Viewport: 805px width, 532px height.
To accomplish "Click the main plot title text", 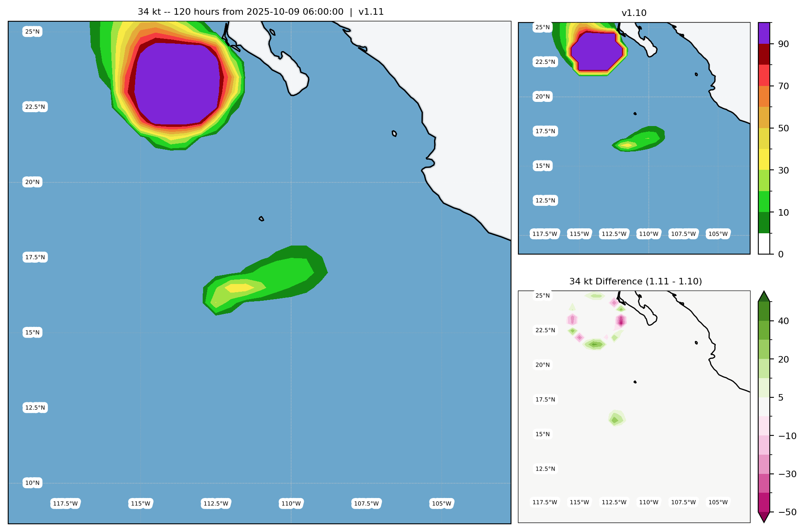I will pos(260,12).
